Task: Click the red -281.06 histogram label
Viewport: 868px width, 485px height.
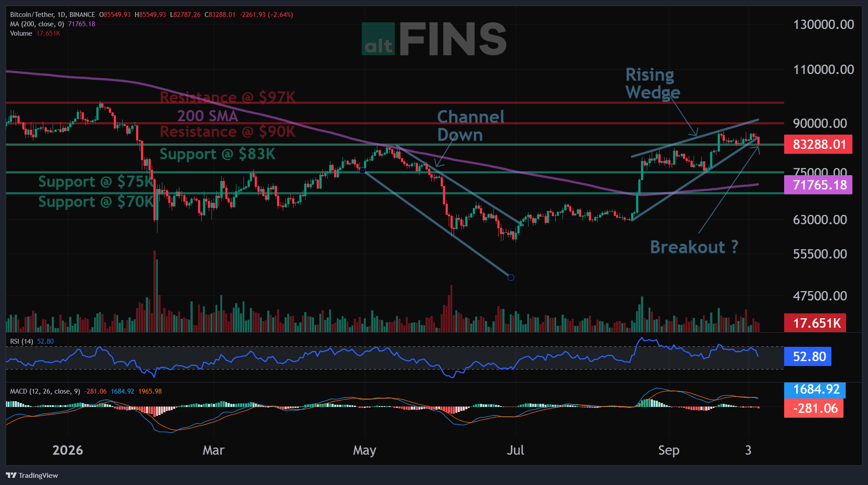Action: click(814, 408)
